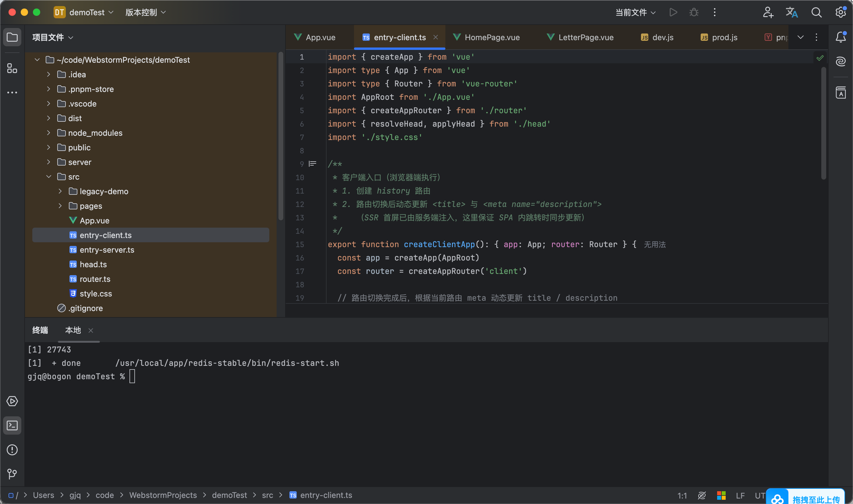
Task: Click the terminal prompt input area
Action: [x=132, y=376]
